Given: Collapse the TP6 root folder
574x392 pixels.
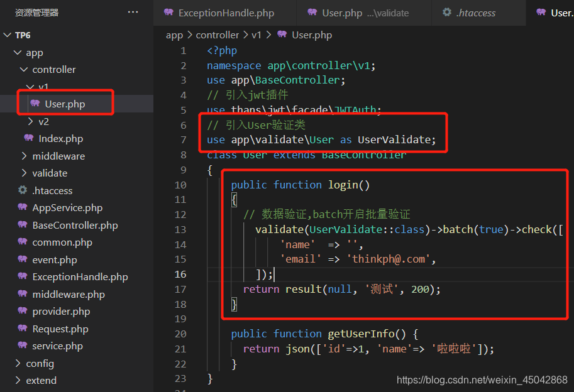Looking at the screenshot, I should [x=8, y=36].
